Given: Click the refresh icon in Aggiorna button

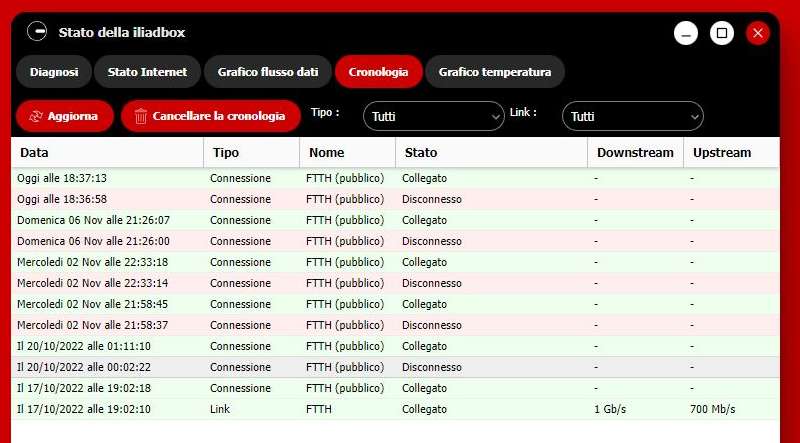Looking at the screenshot, I should 36,116.
